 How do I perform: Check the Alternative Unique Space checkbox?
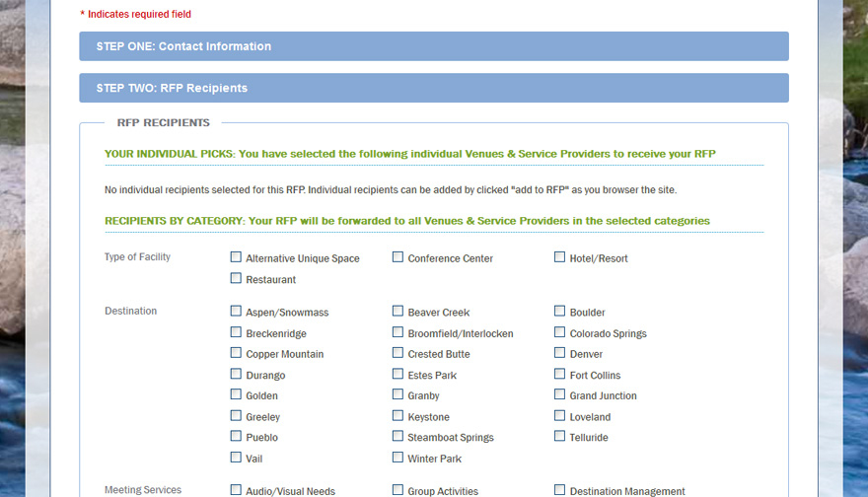236,256
